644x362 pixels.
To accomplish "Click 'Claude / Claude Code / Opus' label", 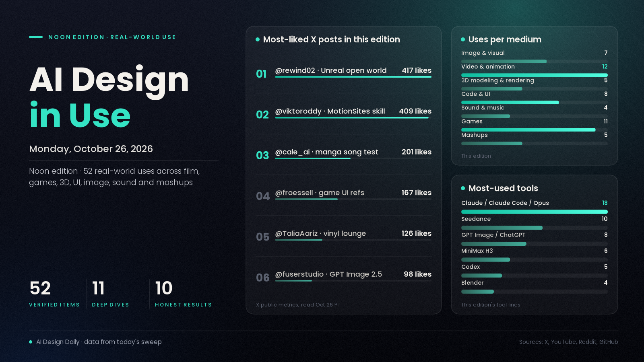I will (x=505, y=203).
